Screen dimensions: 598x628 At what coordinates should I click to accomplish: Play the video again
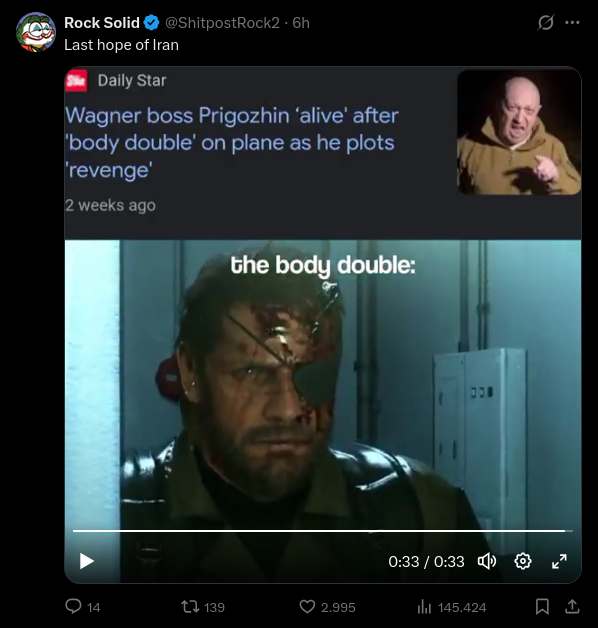pyautogui.click(x=86, y=561)
